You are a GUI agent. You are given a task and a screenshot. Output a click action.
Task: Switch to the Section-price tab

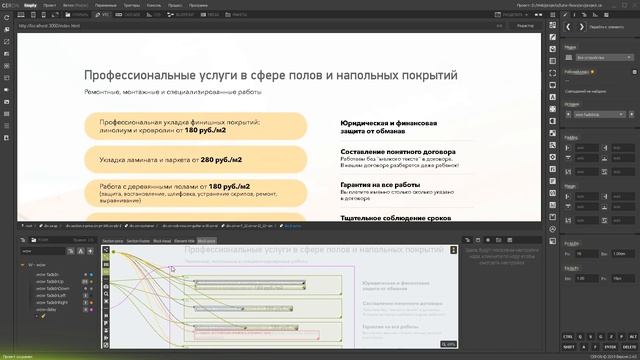(x=113, y=241)
